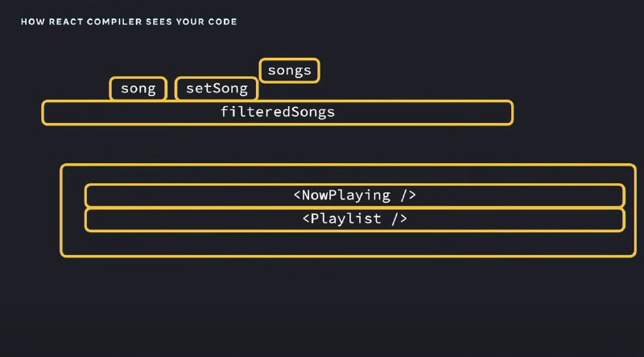Click the closing /> of NowPlaying tag

[408, 195]
